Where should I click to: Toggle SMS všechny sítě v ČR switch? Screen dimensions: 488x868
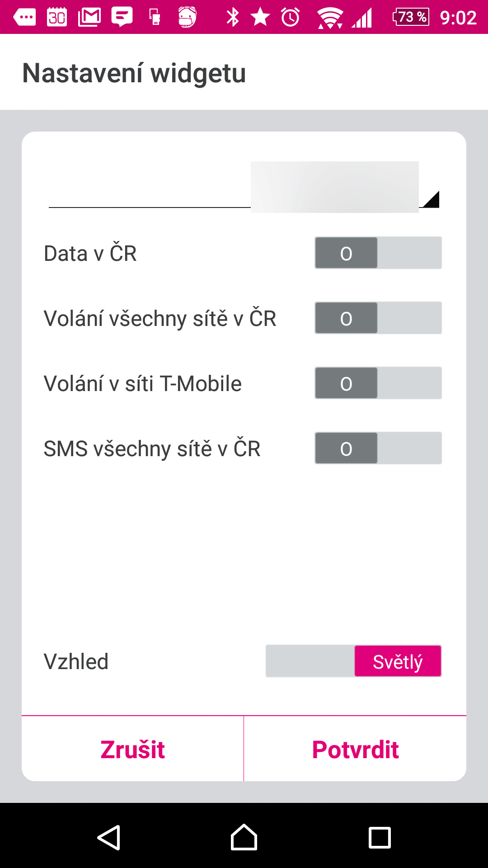click(378, 448)
